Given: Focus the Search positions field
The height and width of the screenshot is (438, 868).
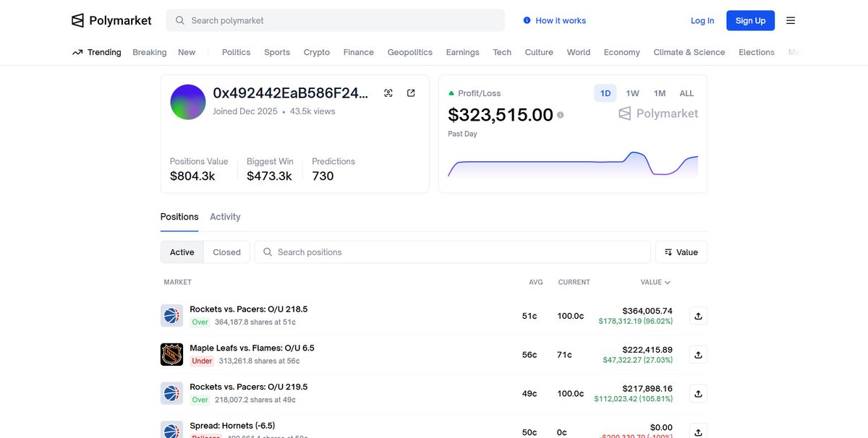Looking at the screenshot, I should [x=453, y=252].
